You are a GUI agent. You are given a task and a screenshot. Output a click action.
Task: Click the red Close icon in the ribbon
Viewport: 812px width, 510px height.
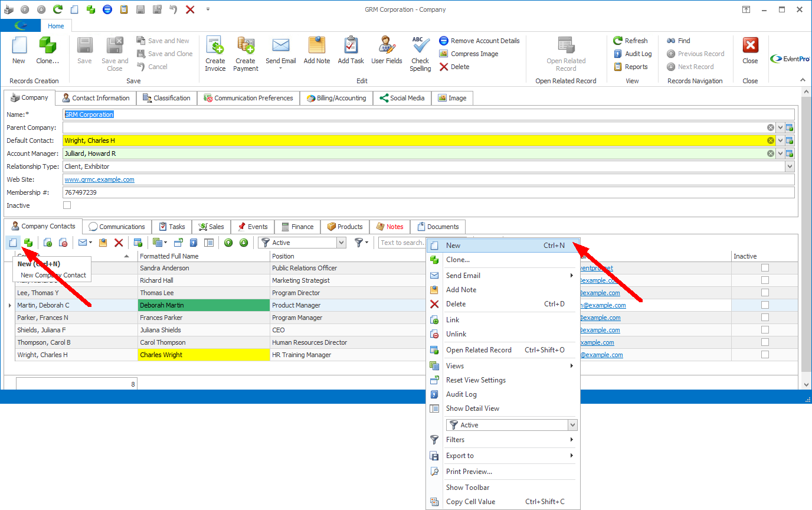click(750, 46)
